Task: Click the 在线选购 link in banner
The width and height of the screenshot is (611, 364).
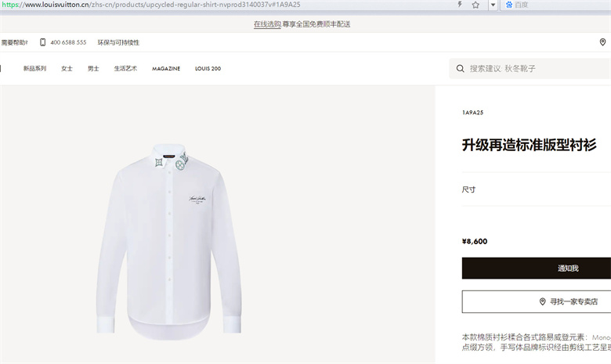Action: (x=267, y=24)
